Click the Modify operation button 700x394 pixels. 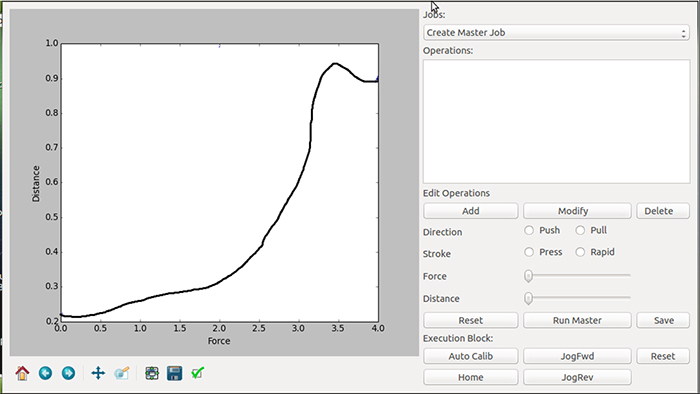pyautogui.click(x=577, y=211)
